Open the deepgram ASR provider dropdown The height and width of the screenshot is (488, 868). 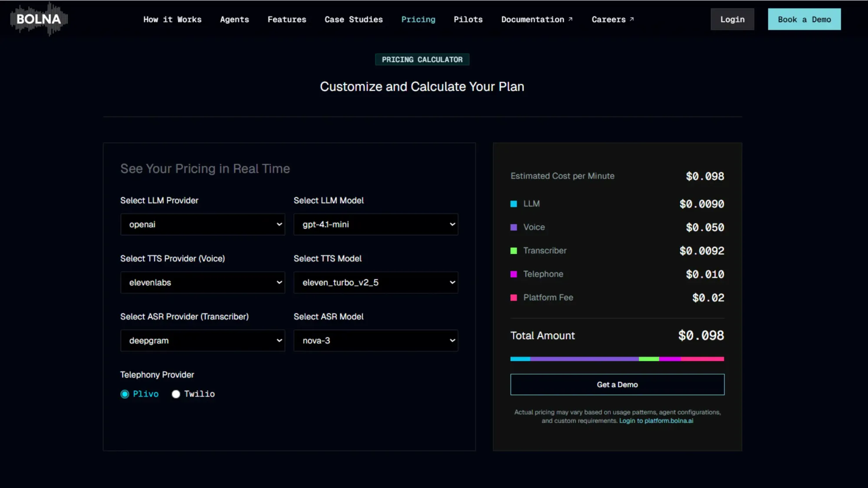tap(202, 341)
